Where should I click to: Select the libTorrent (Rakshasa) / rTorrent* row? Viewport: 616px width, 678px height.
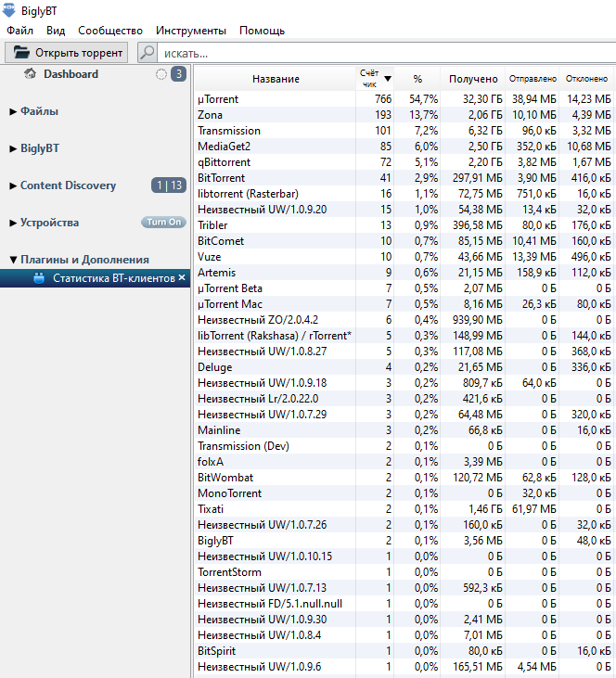point(404,336)
